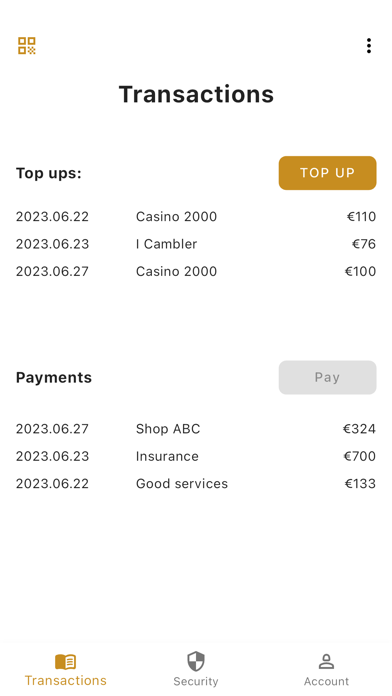Image resolution: width=392 pixels, height=696 pixels.
Task: Open the Casino 2000 €110 top-up
Action: (x=196, y=217)
